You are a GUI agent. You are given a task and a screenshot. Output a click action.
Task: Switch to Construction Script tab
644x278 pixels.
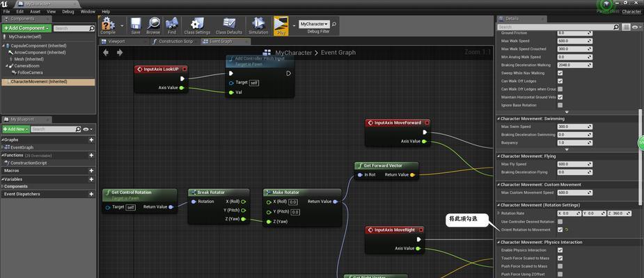coord(175,42)
